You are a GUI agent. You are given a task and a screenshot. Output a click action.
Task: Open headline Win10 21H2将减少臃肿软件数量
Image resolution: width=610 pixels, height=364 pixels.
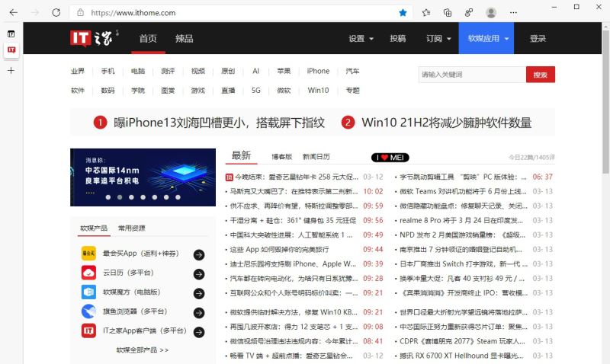click(446, 123)
